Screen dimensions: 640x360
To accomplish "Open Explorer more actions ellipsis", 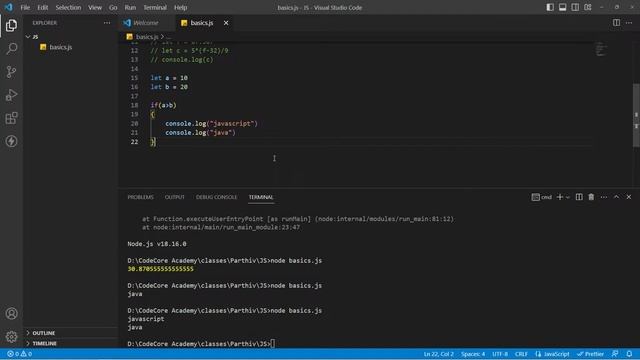I will coord(107,23).
